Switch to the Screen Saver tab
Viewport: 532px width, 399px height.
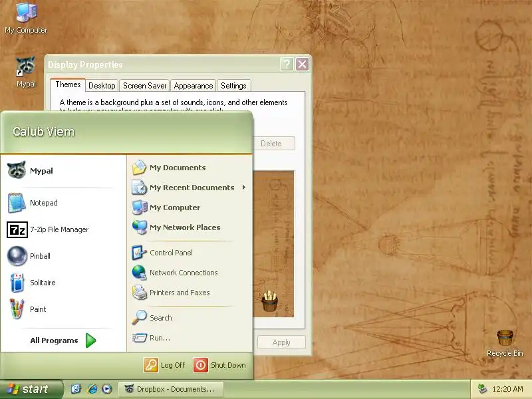coord(144,86)
